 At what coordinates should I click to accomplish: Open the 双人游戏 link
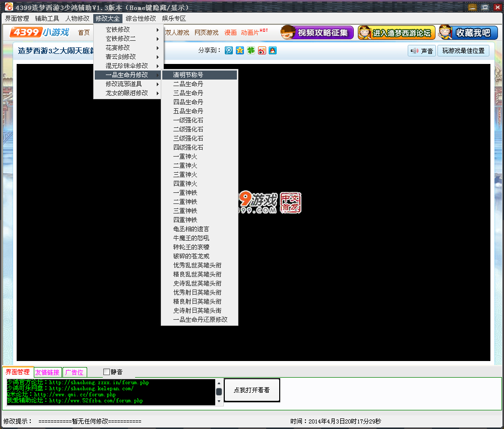(x=177, y=32)
